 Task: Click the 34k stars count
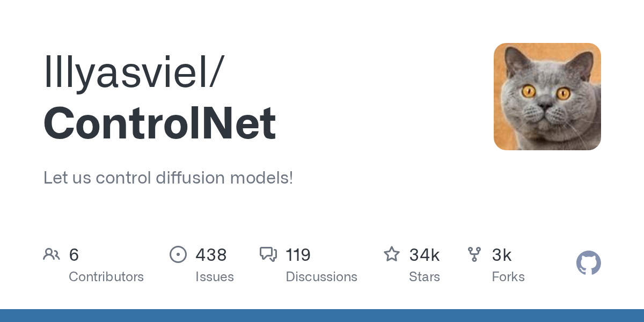[x=424, y=255]
